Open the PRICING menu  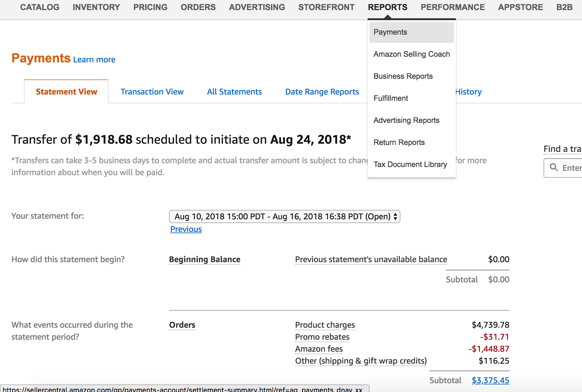(150, 7)
